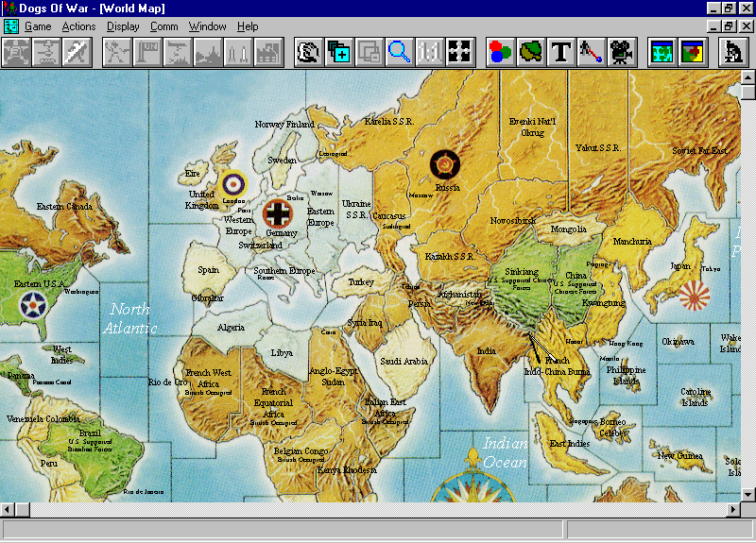Click the factory building toolbar icon
This screenshot has width=756, height=543.
[268, 52]
